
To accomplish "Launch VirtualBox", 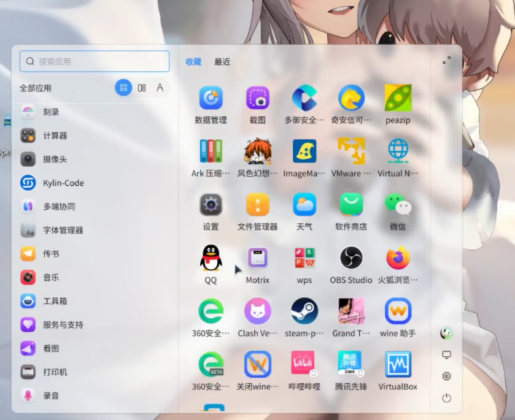I will 398,365.
